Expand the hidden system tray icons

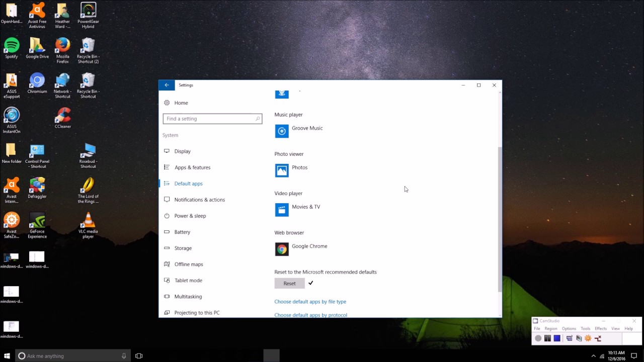point(593,356)
